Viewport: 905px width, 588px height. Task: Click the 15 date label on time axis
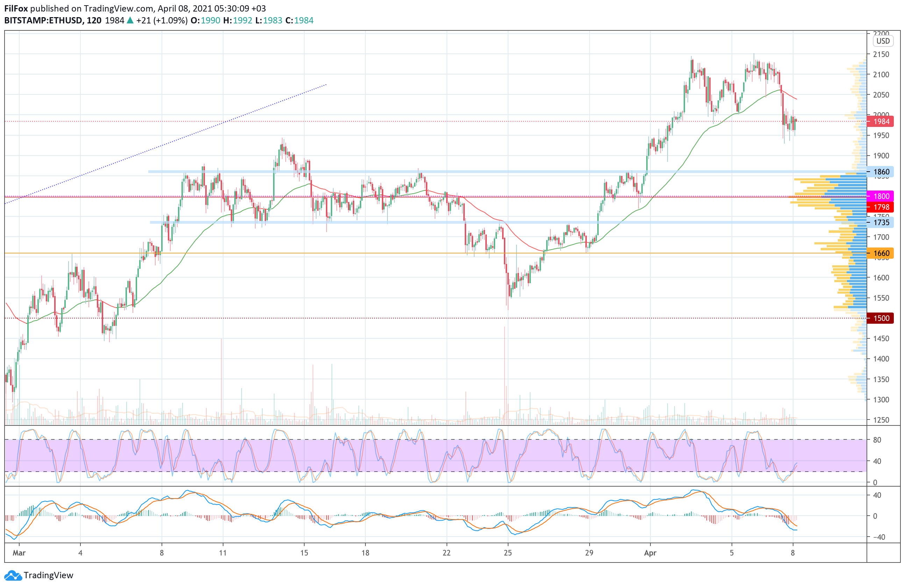(x=304, y=553)
